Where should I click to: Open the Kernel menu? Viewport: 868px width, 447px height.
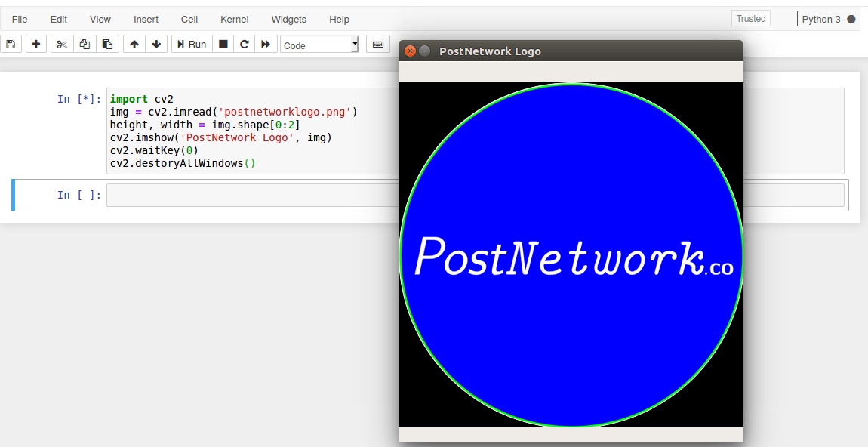(x=234, y=19)
